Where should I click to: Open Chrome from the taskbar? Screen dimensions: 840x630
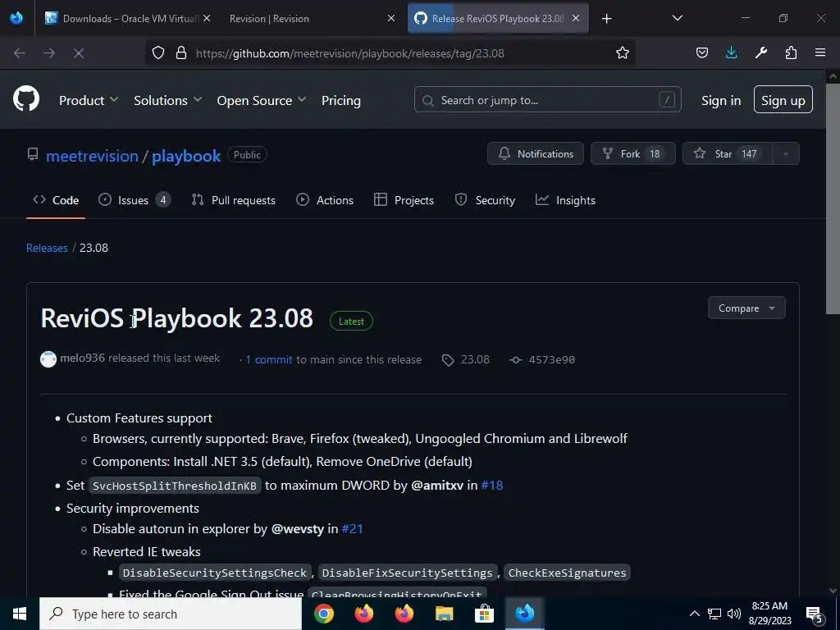(x=323, y=614)
